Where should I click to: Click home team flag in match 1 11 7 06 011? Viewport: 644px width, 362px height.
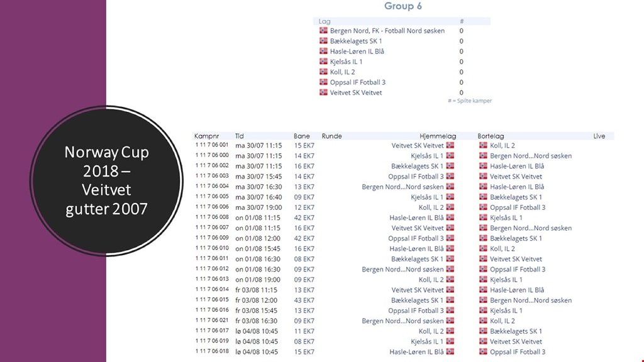[450, 258]
